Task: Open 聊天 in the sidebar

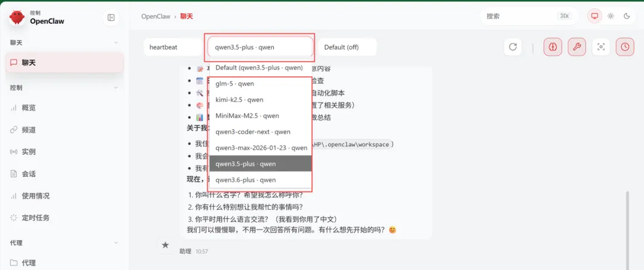Action: coord(64,63)
